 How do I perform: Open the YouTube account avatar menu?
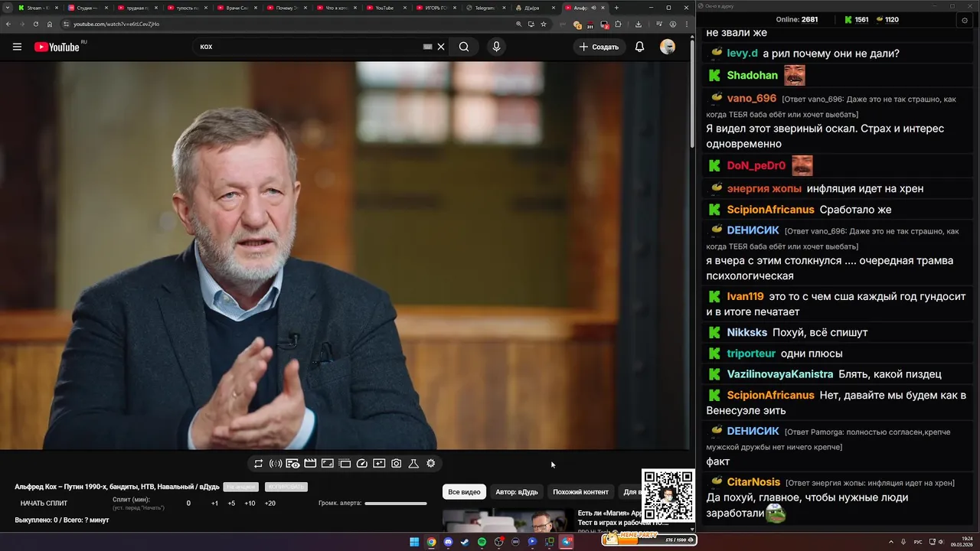pyautogui.click(x=668, y=47)
